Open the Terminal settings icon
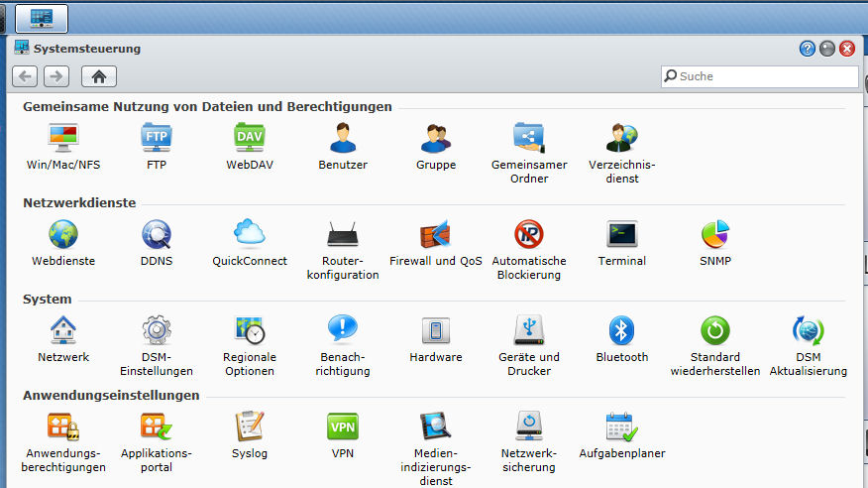The height and width of the screenshot is (488, 868). (622, 234)
